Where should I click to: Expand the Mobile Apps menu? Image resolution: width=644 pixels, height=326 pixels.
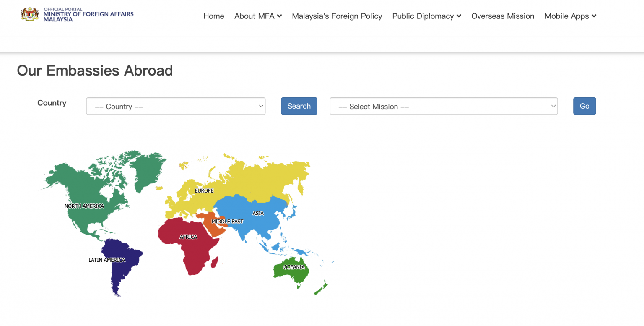pyautogui.click(x=570, y=16)
